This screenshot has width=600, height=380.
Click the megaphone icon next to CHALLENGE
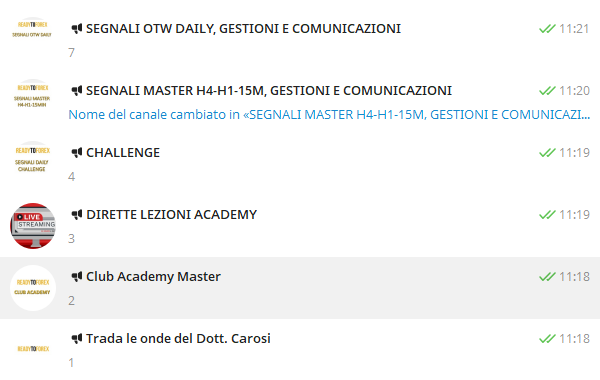(77, 153)
